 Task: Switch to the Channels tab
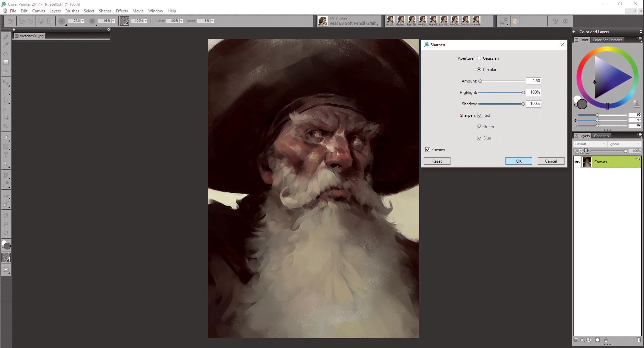(601, 136)
